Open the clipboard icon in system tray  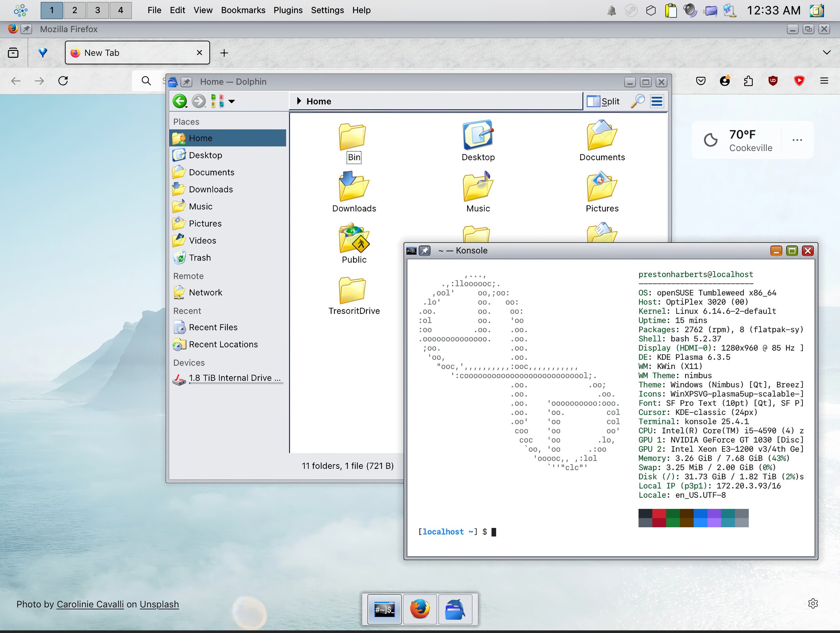[671, 10]
